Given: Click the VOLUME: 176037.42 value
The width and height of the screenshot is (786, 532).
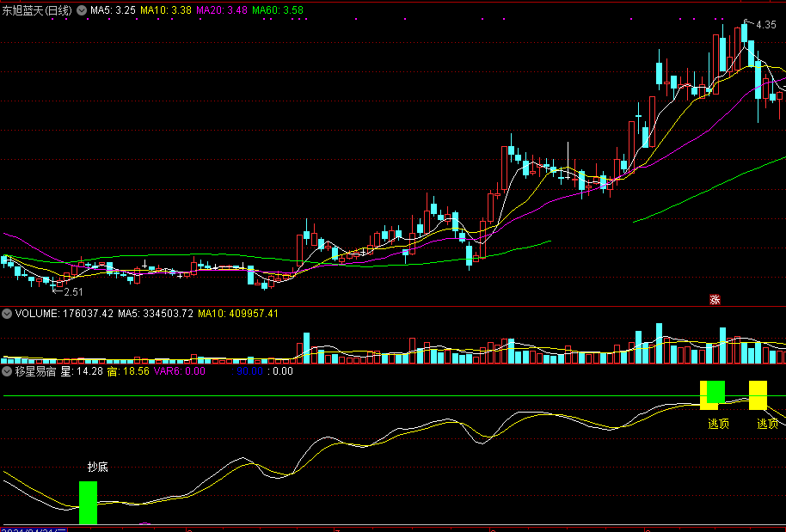Looking at the screenshot, I should point(64,314).
